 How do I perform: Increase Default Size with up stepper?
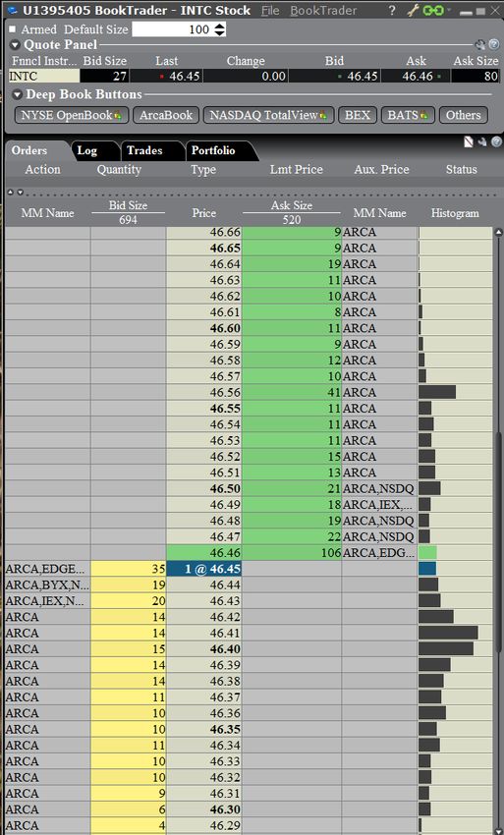[x=220, y=26]
